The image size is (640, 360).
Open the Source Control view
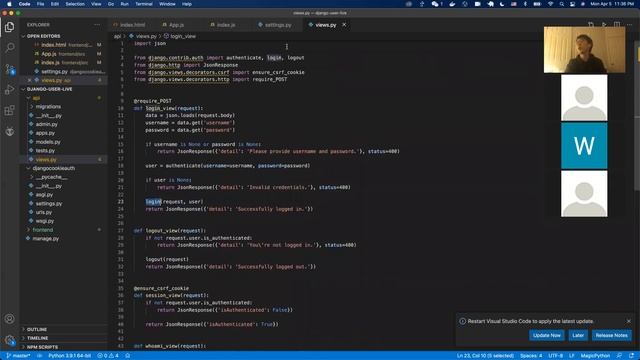tap(9, 69)
